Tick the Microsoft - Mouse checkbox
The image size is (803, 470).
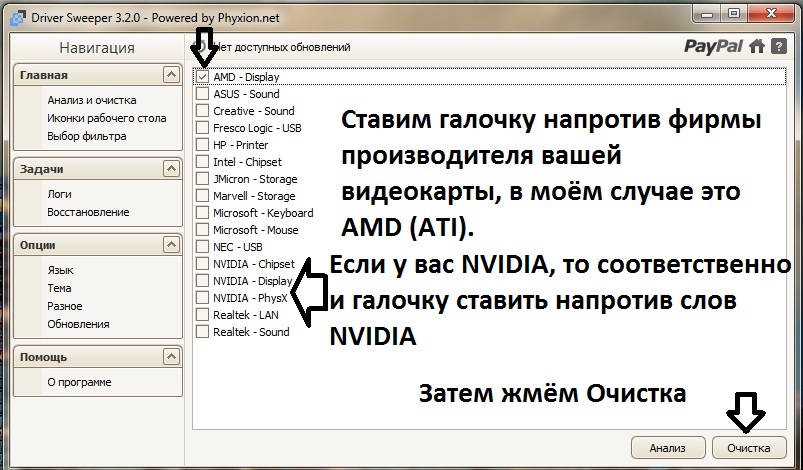coord(203,229)
